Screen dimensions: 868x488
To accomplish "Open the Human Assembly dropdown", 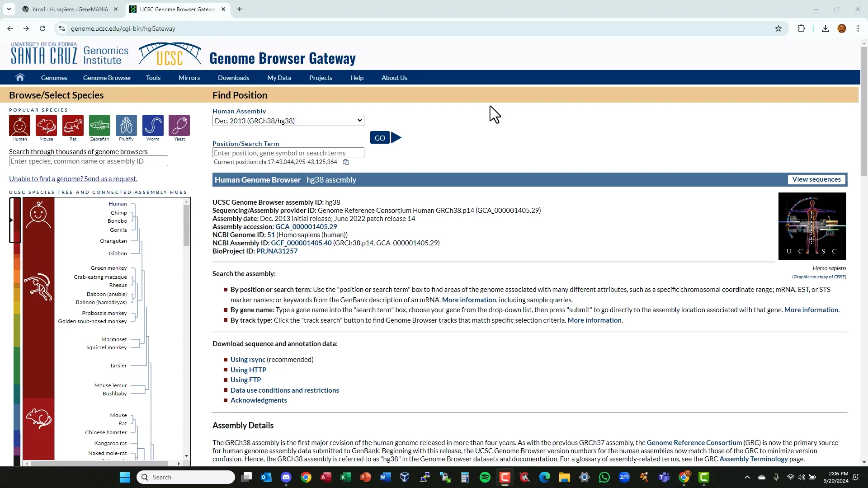I will [x=288, y=121].
